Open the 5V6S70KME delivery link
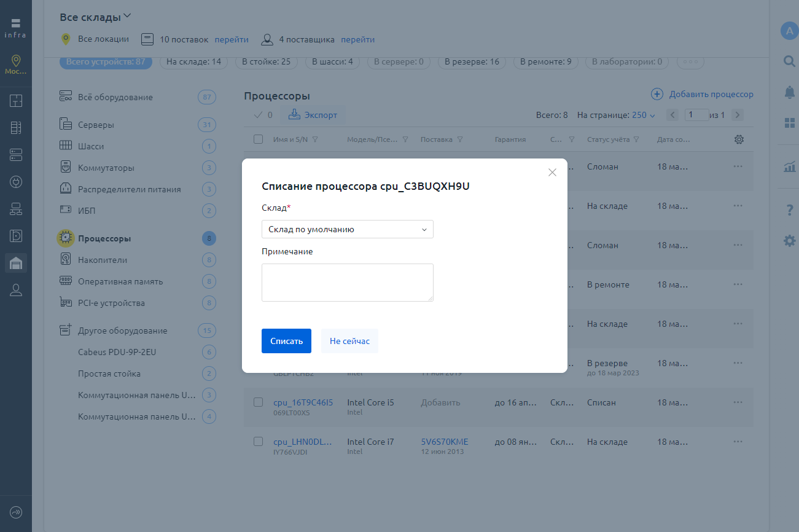 [444, 442]
